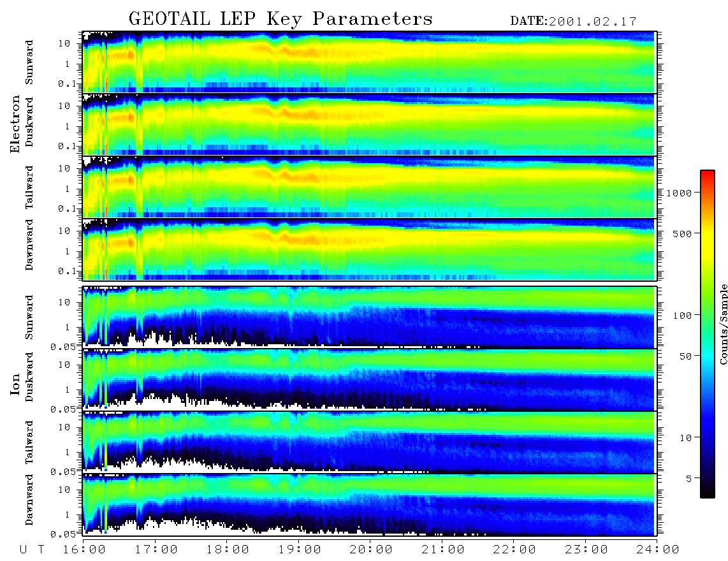Click the '18:00' time tick label
The height and width of the screenshot is (561, 728).
click(x=228, y=550)
